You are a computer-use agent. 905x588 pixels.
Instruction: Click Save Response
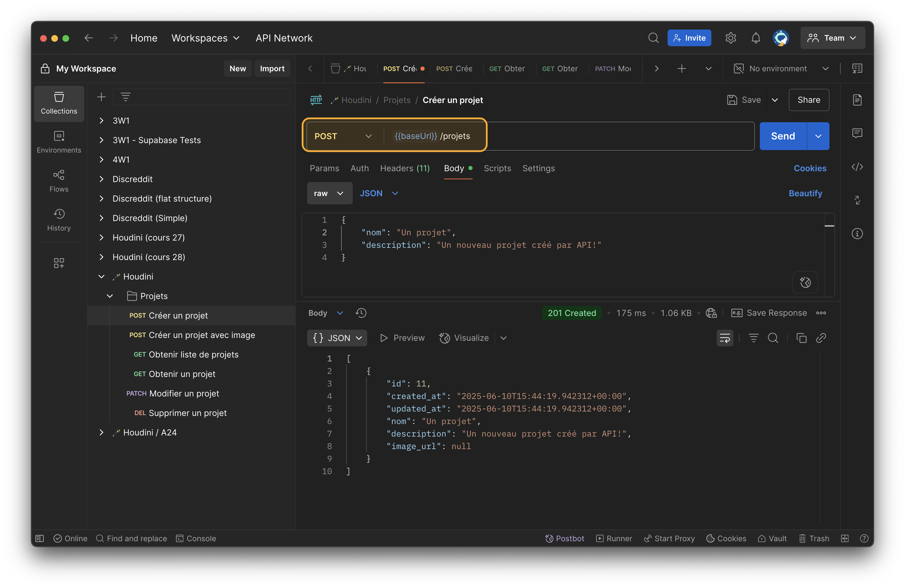pos(769,313)
